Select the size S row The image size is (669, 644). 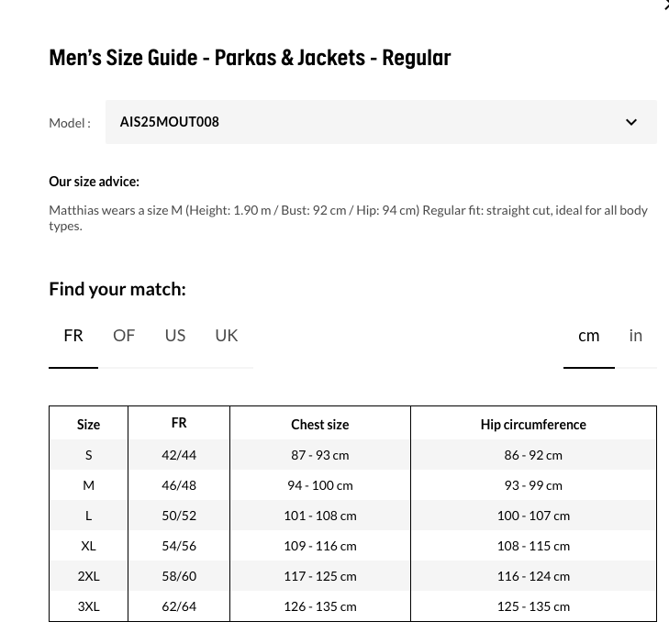(352, 455)
